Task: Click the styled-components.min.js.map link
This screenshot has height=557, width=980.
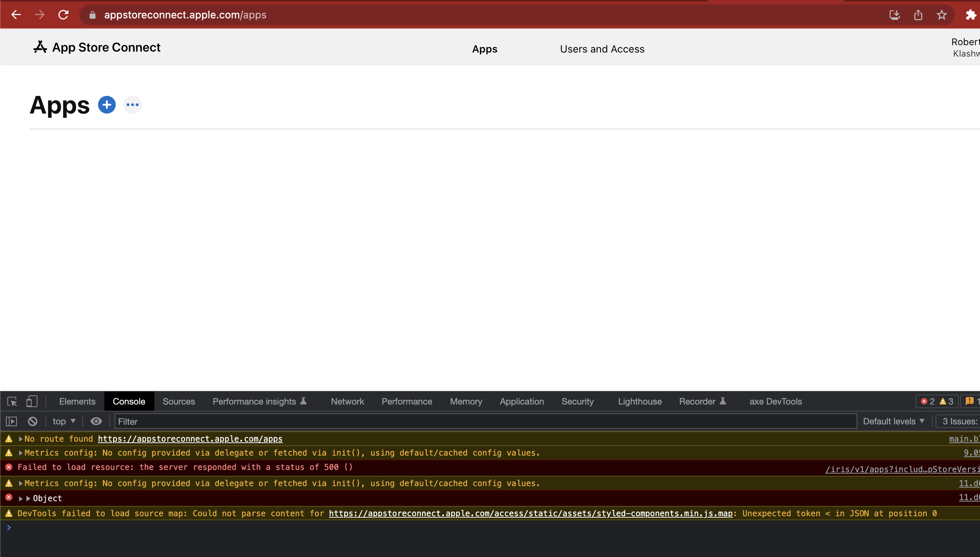Action: pyautogui.click(x=530, y=513)
